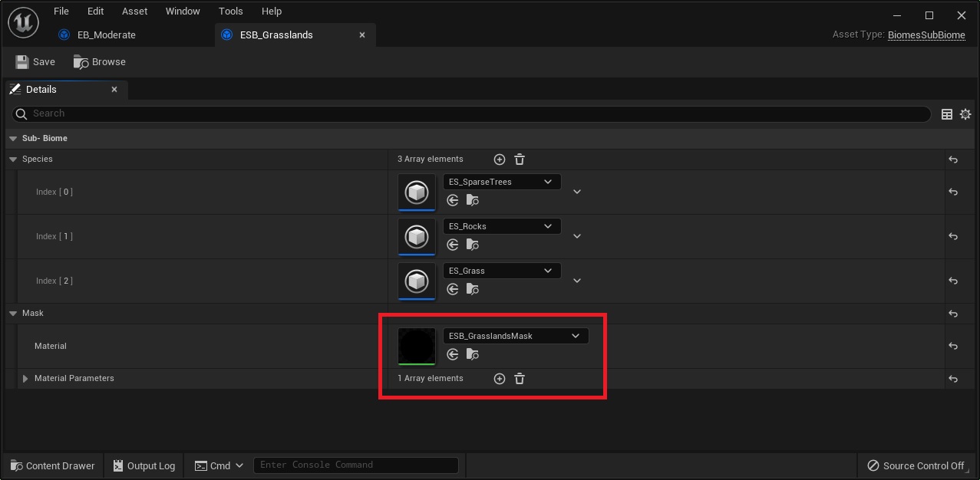Open the ES_Rocks asset dropdown
Viewport: 980px width, 480px height.
502,226
